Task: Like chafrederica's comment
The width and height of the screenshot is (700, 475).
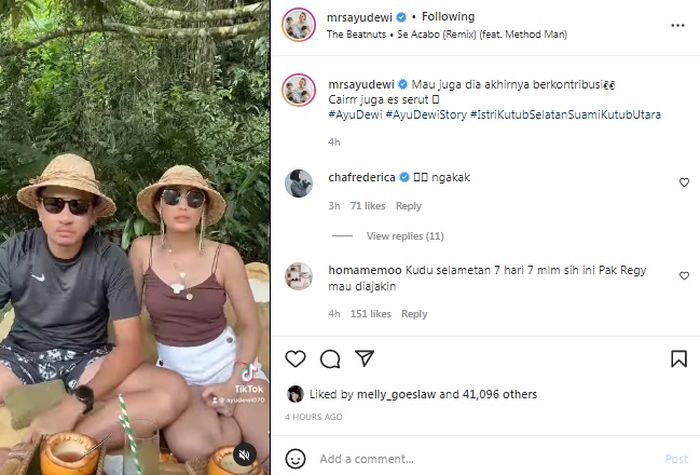Action: 684,183
